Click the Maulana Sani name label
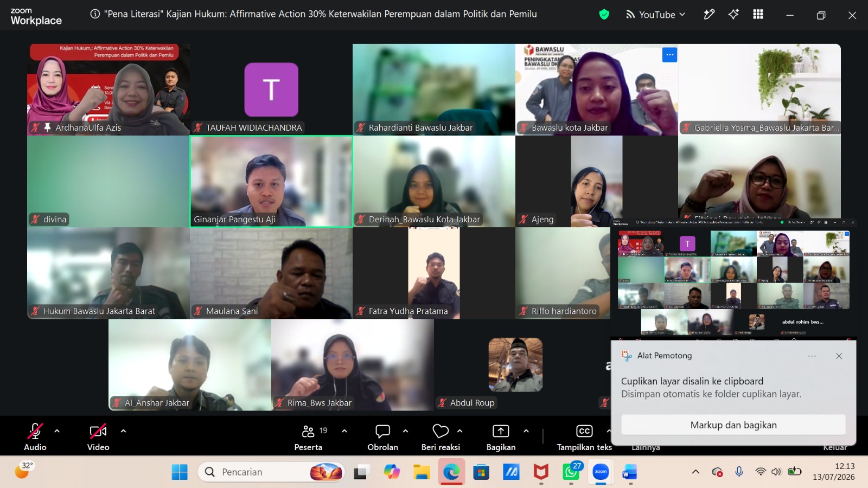Screen dimensions: 868x488 (x=232, y=311)
